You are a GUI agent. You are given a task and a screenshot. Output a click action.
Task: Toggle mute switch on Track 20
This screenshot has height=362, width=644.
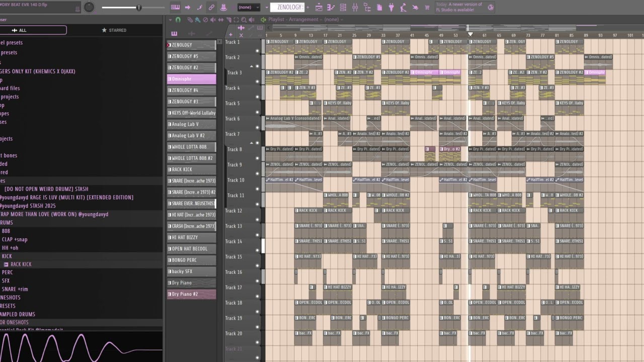257,342
